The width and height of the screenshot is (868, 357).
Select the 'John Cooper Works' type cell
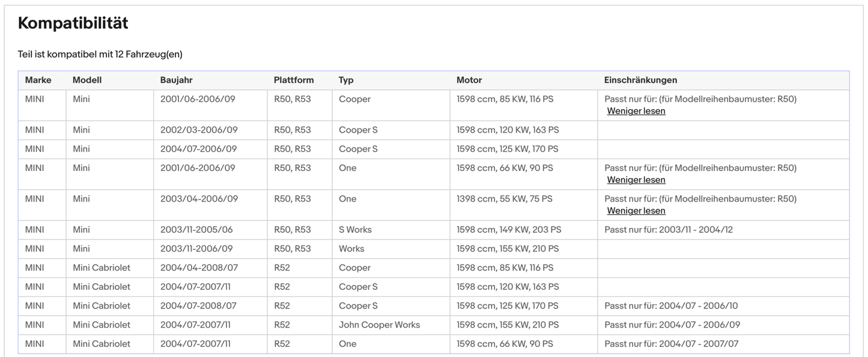(379, 325)
